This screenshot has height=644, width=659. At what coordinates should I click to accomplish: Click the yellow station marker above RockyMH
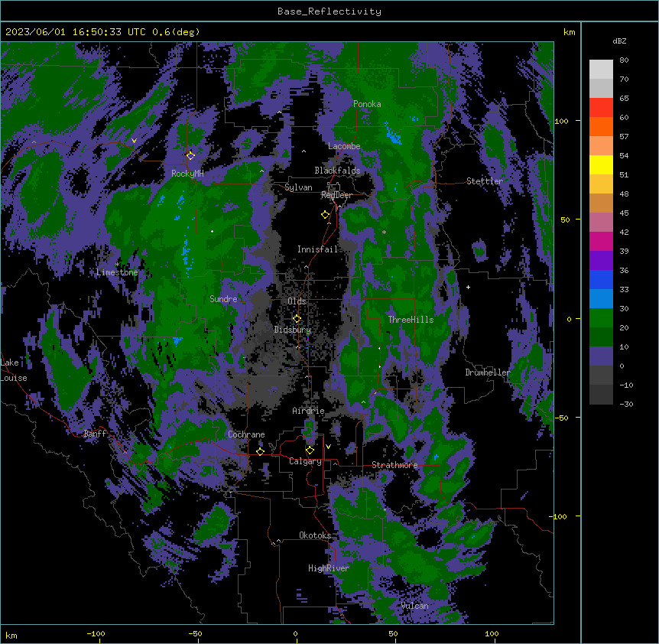(190, 155)
